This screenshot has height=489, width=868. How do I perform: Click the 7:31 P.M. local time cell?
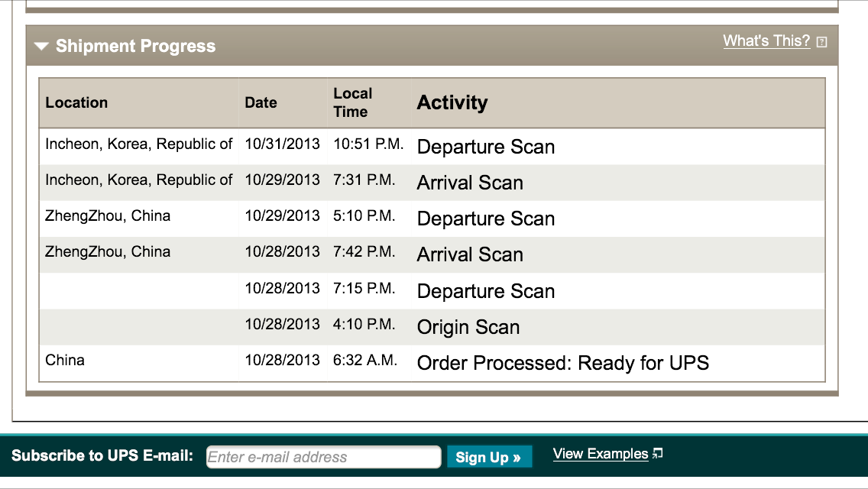point(364,180)
